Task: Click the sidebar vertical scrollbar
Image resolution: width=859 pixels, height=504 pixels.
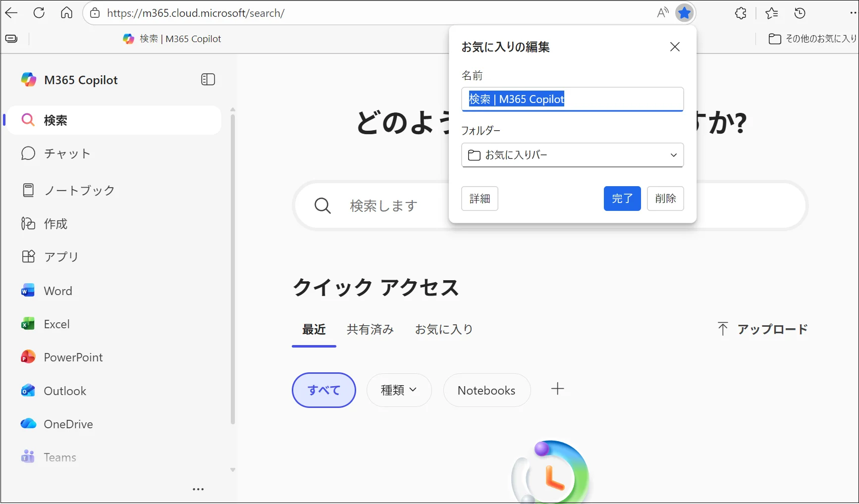Action: coord(233,267)
